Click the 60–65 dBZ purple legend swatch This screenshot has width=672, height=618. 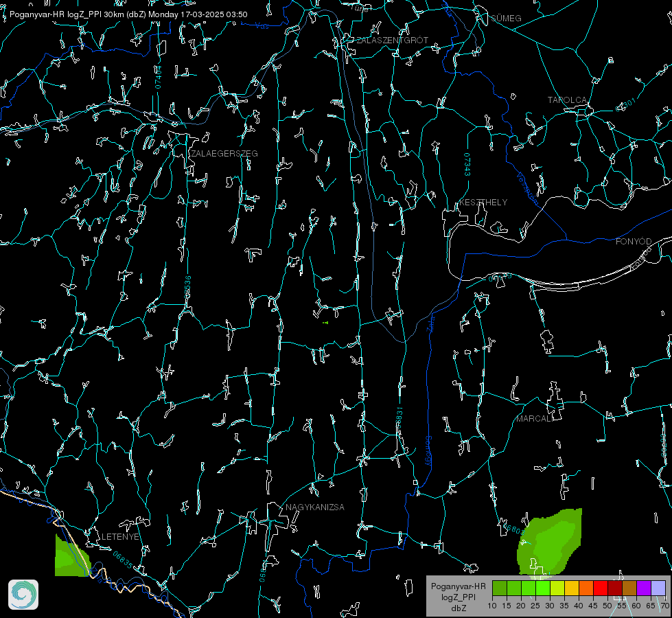pyautogui.click(x=644, y=588)
